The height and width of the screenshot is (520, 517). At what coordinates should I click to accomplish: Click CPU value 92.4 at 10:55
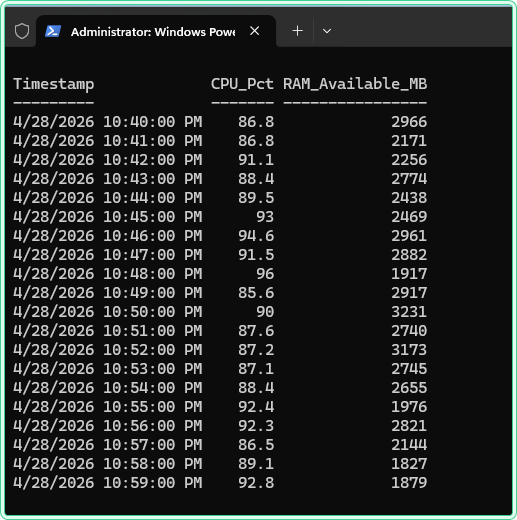(256, 407)
